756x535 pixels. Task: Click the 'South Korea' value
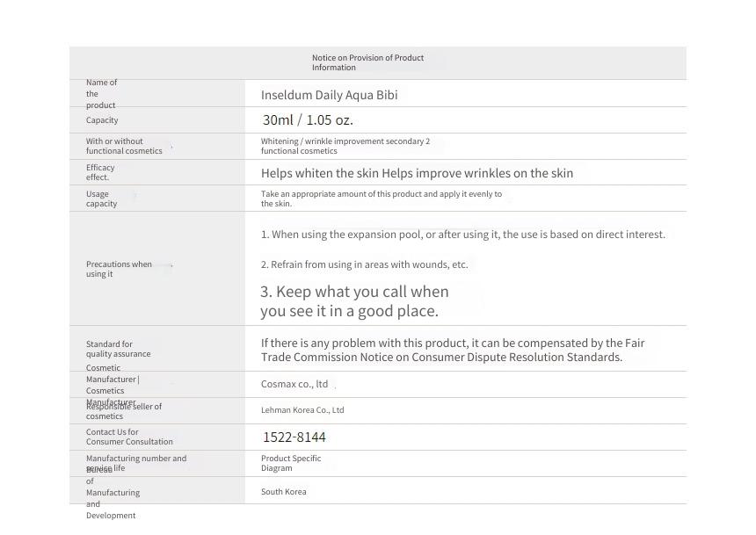(x=283, y=492)
